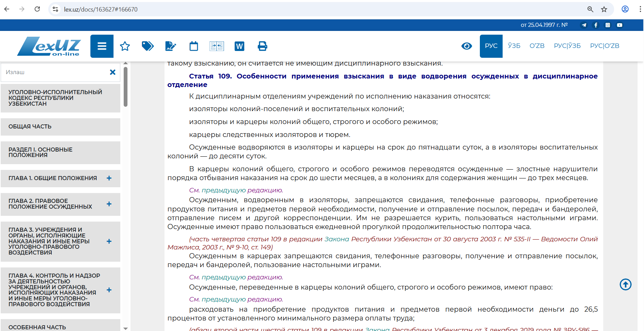Expand ГЛАВА 3 plus sign in sidebar
Image resolution: width=644 pixels, height=331 pixels.
109,241
